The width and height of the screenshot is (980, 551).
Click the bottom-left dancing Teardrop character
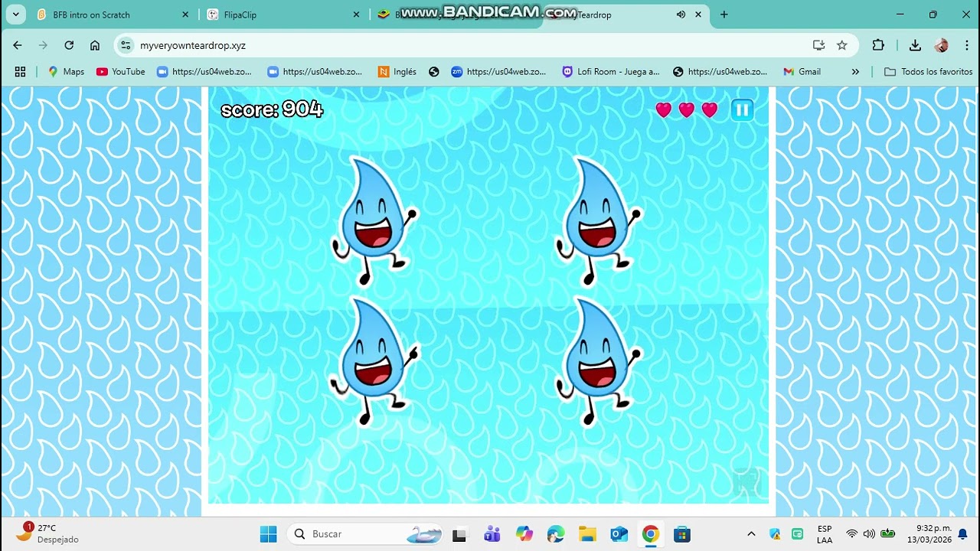[374, 360]
